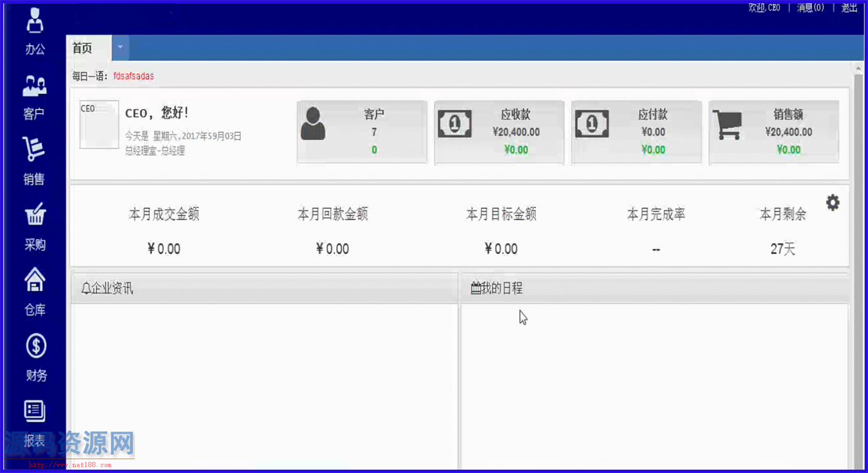Open 消息(0) messages link

[810, 8]
